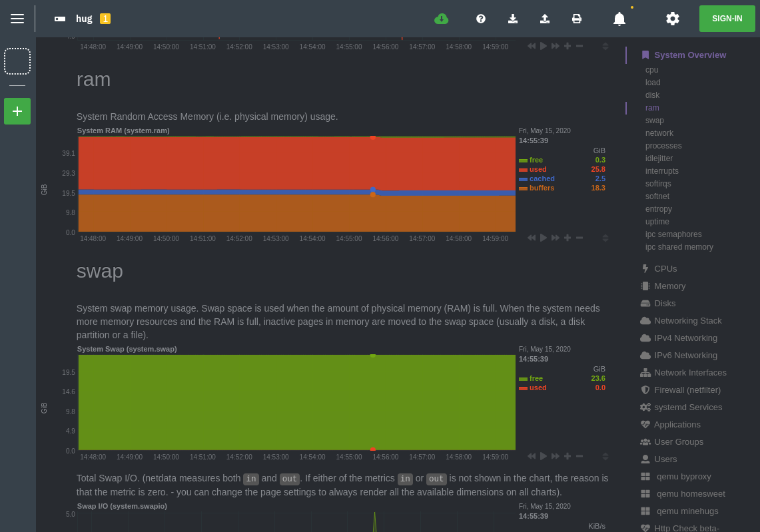Screen dimensions: 760x532
Task: Open the update/download status cloud icon
Action: pyautogui.click(x=442, y=19)
